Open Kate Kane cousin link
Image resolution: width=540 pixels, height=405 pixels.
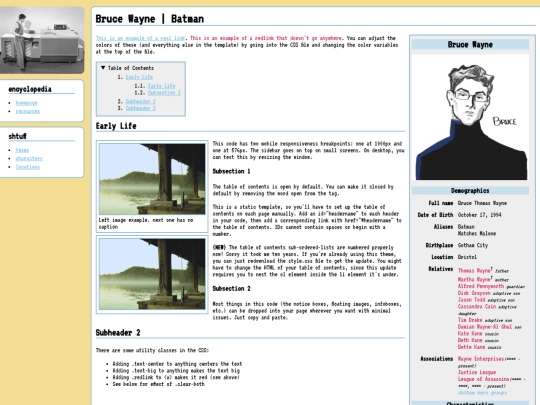(470, 334)
